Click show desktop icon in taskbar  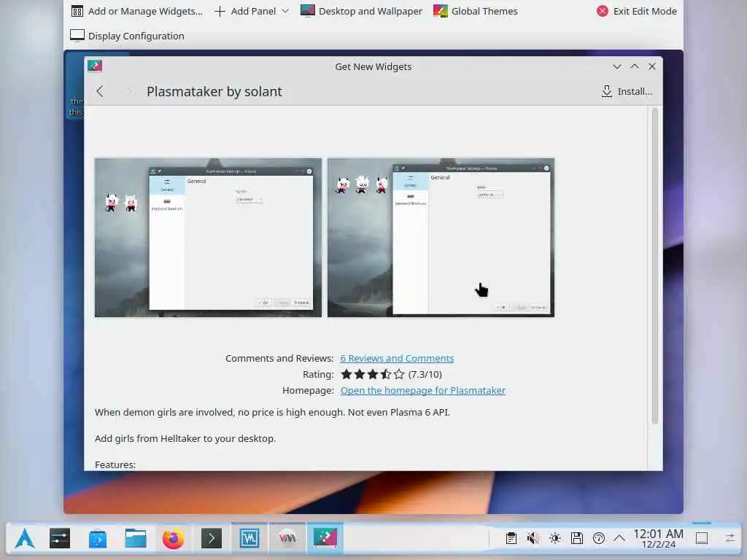[702, 539]
